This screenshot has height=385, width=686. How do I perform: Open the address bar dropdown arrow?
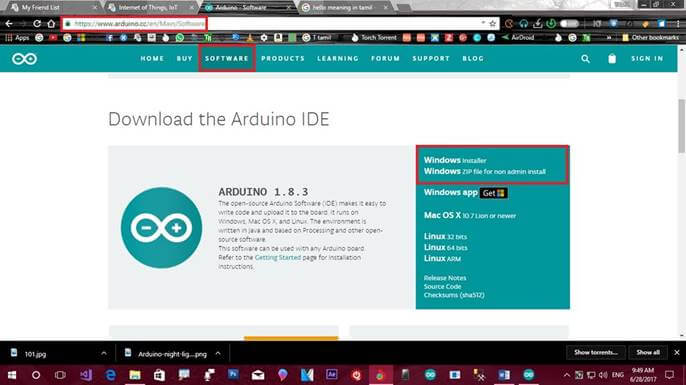coord(483,22)
